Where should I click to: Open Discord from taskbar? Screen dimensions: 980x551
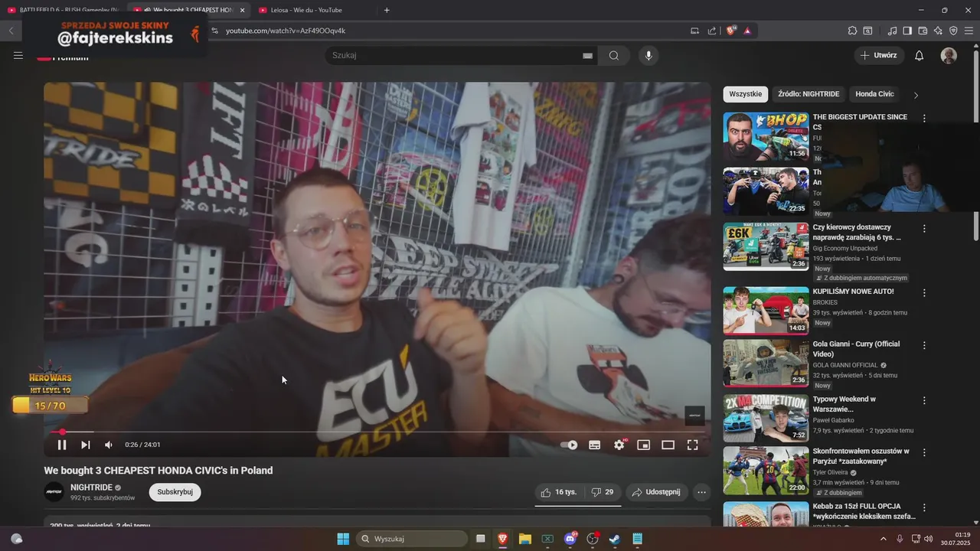pyautogui.click(x=570, y=539)
